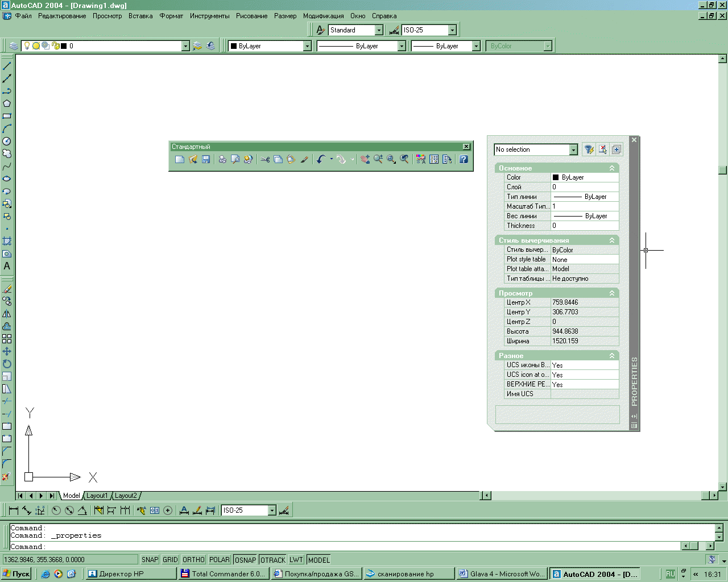Screen dimensions: 728x582
Task: Collapse the Стиль вычерчивания section
Action: tap(612, 240)
